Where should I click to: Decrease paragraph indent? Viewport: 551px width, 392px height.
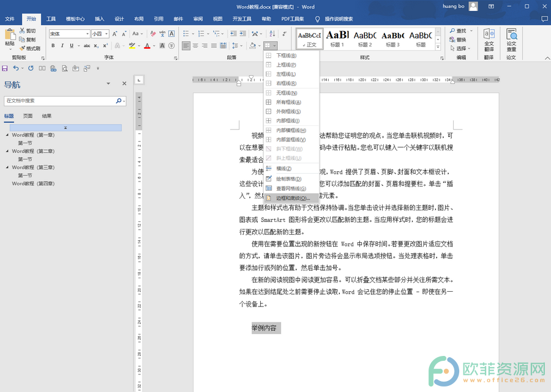tap(233, 34)
